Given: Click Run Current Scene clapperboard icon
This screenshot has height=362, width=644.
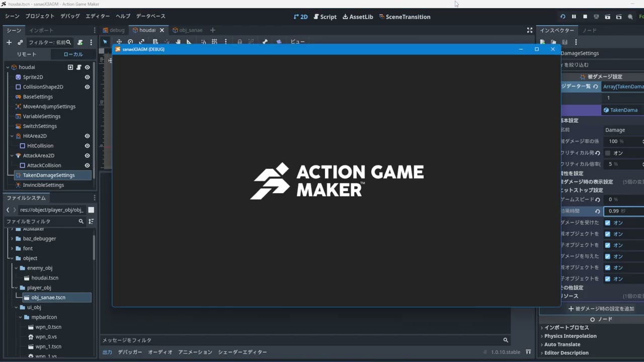Looking at the screenshot, I should coord(608,17).
